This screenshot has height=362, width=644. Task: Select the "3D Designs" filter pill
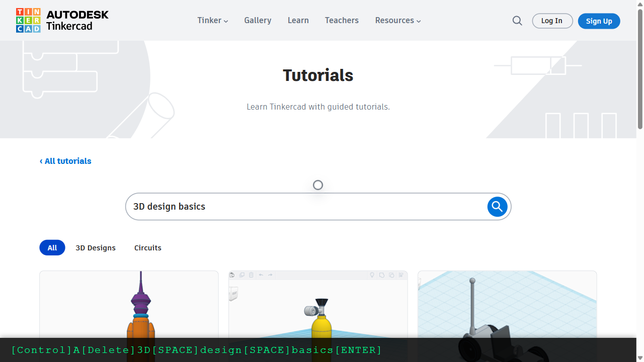(x=96, y=247)
